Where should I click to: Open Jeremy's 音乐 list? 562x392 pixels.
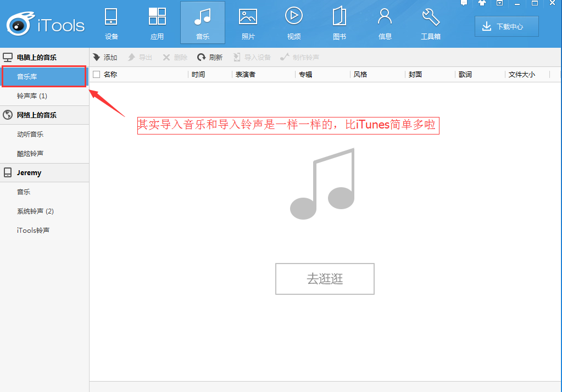(44, 192)
